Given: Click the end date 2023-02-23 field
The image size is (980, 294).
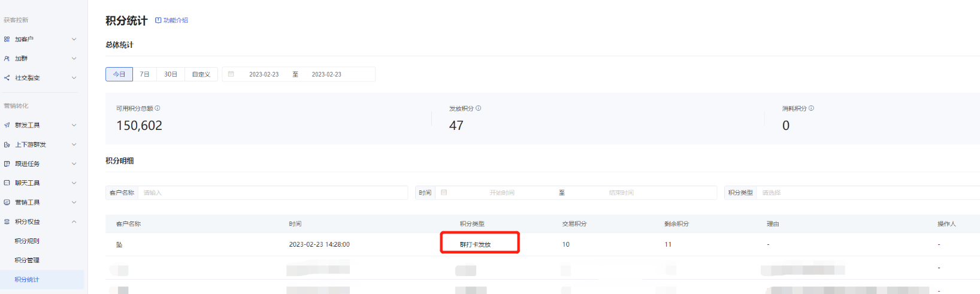Looking at the screenshot, I should pyautogui.click(x=326, y=74).
